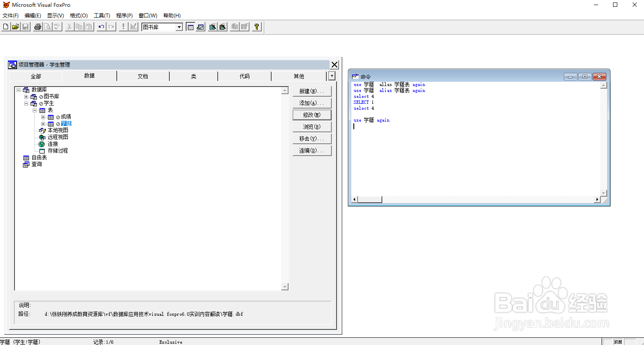The image size is (644, 345).
Task: Click tree list scroll down arrow
Action: point(285,287)
